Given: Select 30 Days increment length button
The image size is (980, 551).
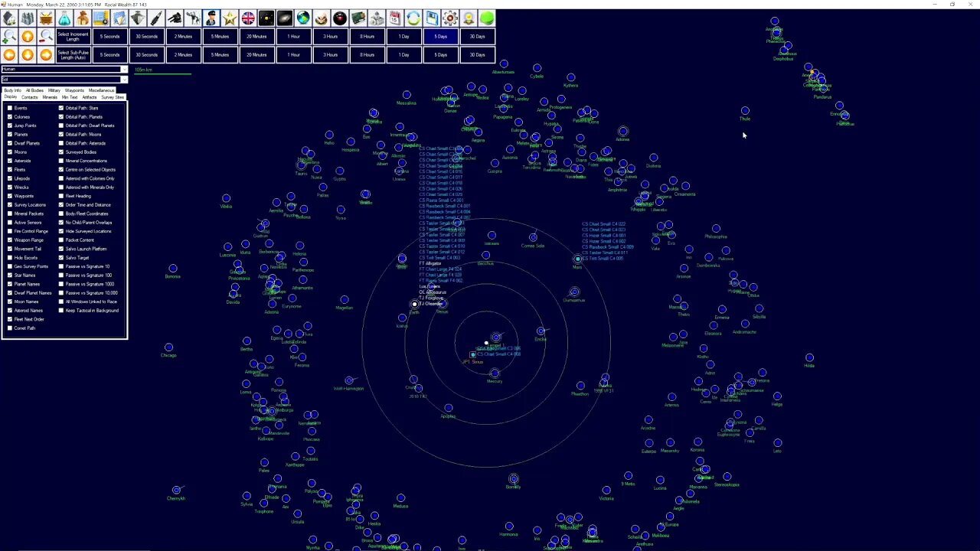Looking at the screenshot, I should coord(478,36).
